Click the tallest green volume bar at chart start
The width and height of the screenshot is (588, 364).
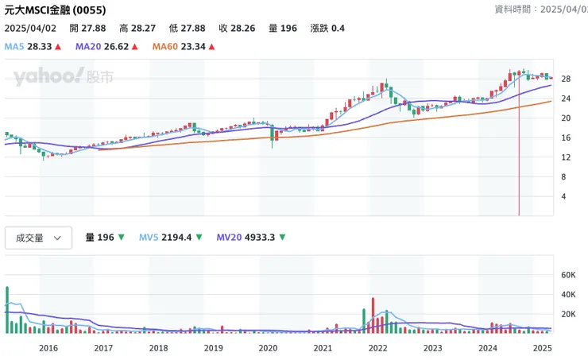[x=7, y=310]
